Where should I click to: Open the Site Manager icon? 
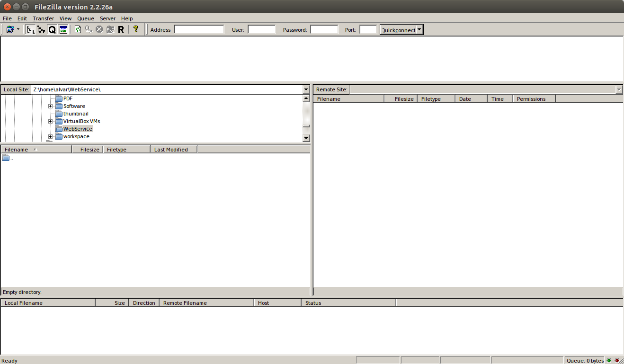pyautogui.click(x=10, y=30)
